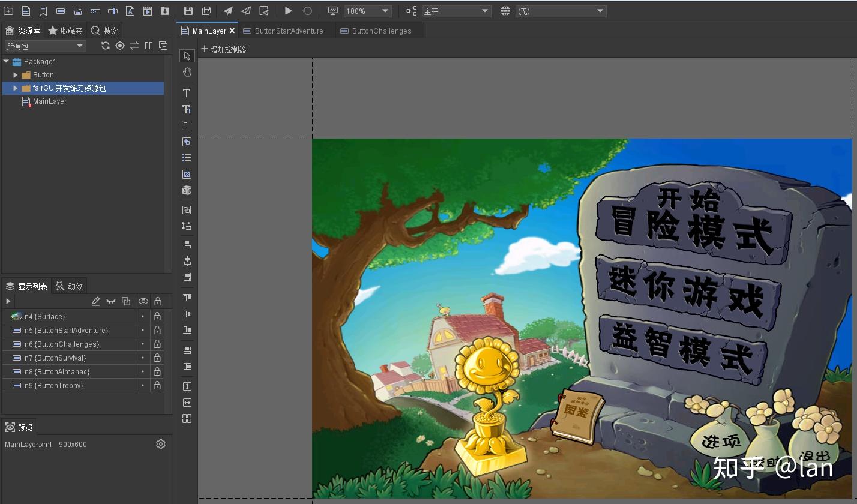Click the refresh icon next to play

(x=307, y=11)
